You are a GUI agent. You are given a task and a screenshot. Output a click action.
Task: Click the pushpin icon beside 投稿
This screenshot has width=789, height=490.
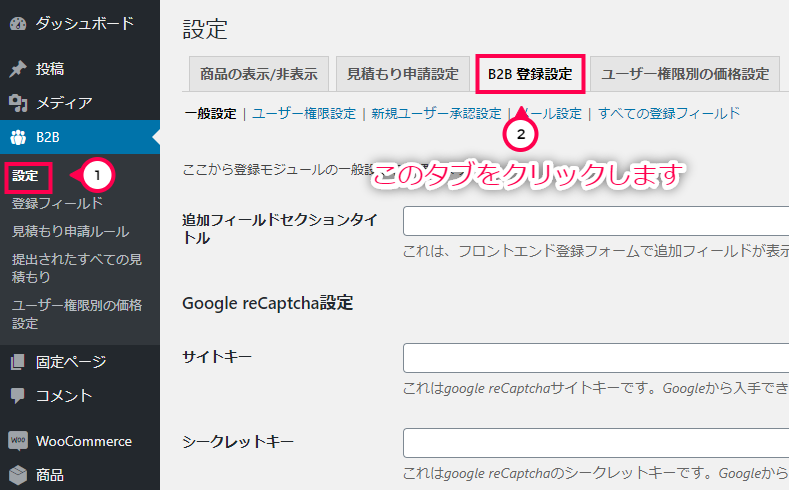click(x=18, y=69)
